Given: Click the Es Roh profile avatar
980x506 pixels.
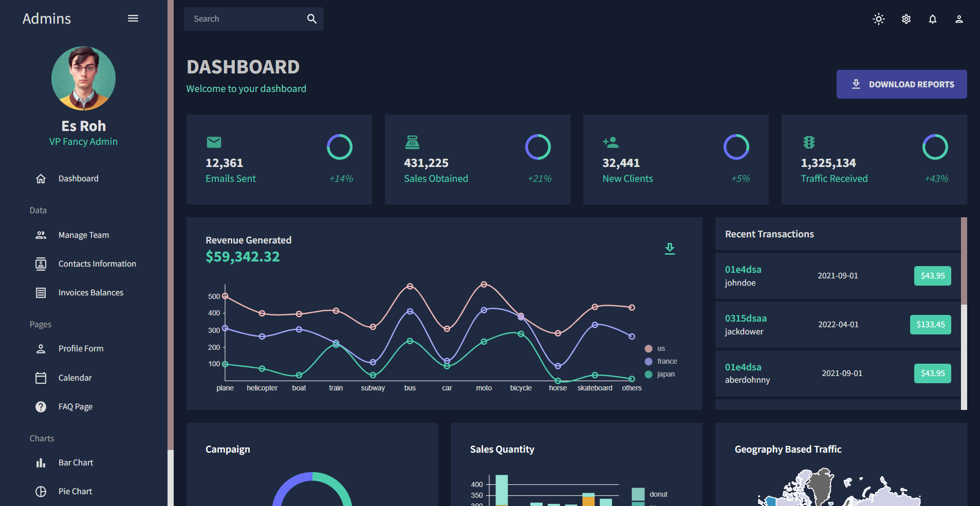Looking at the screenshot, I should pyautogui.click(x=83, y=79).
